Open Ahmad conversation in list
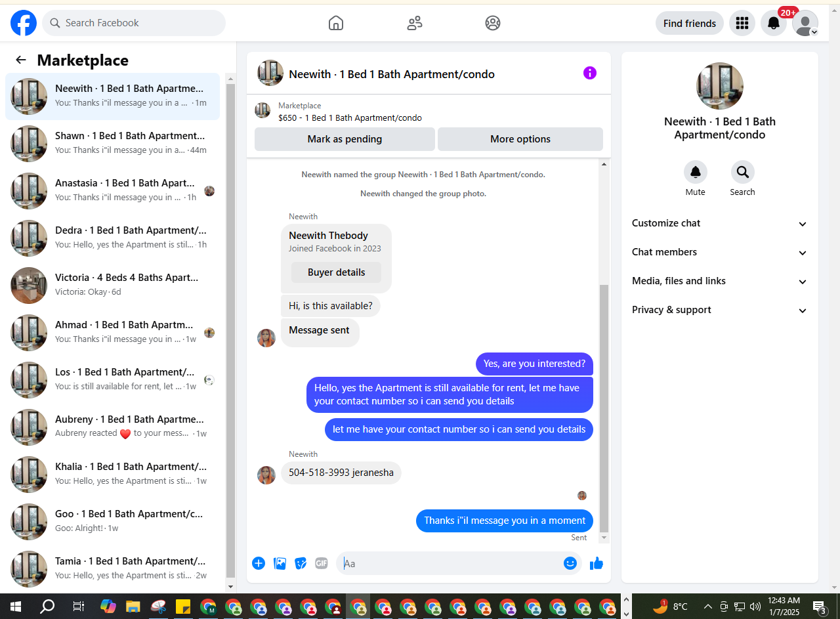The width and height of the screenshot is (840, 619). point(112,333)
